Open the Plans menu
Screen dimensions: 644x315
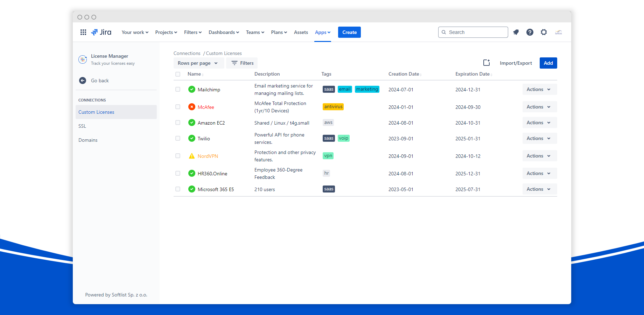point(279,32)
